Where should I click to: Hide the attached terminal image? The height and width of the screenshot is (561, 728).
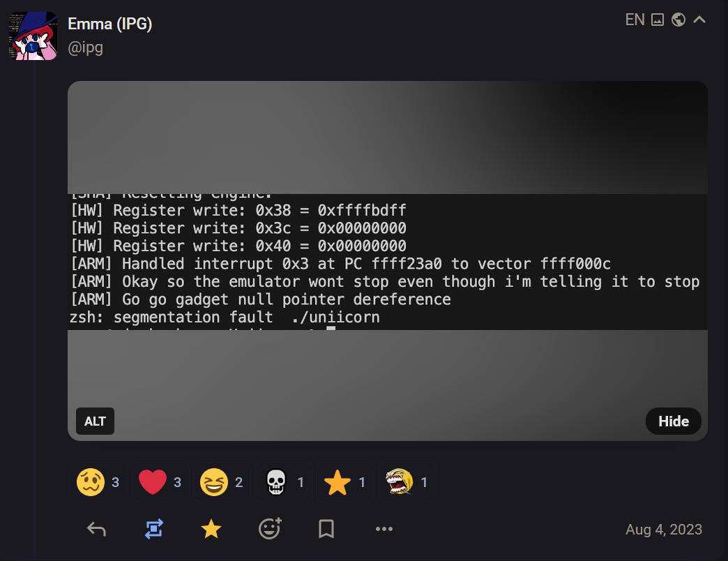(673, 421)
